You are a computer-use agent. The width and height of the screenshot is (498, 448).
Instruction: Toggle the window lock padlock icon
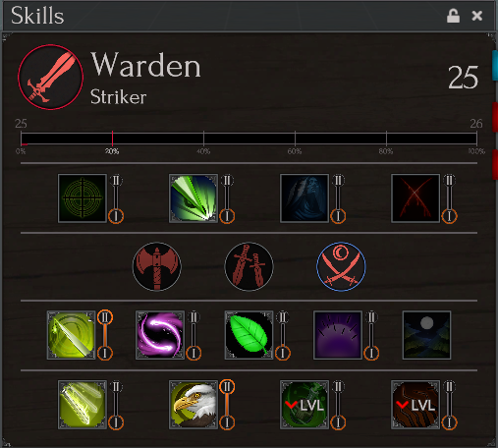[453, 16]
